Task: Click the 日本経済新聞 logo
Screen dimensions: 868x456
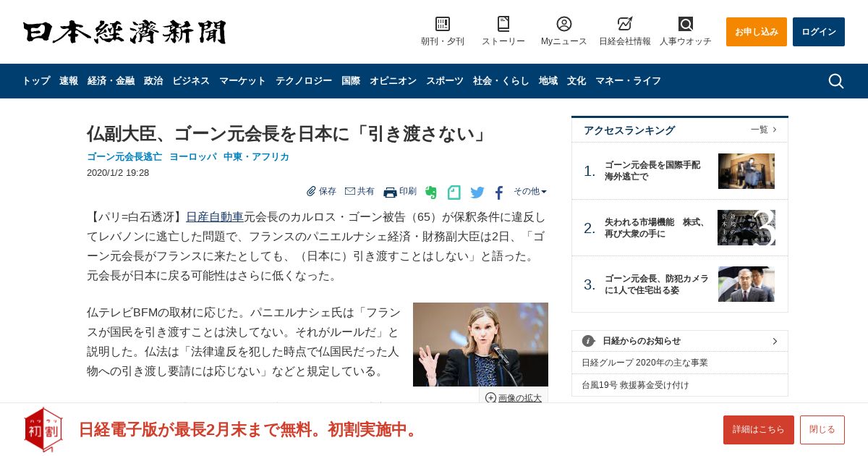Action: [124, 33]
